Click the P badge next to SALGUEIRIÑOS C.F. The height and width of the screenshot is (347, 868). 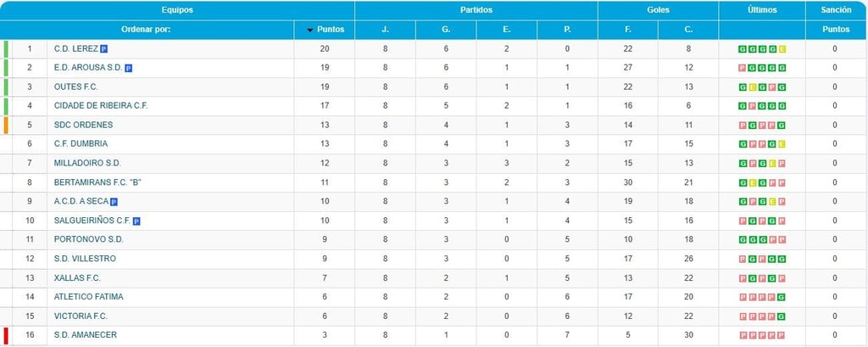(x=136, y=221)
